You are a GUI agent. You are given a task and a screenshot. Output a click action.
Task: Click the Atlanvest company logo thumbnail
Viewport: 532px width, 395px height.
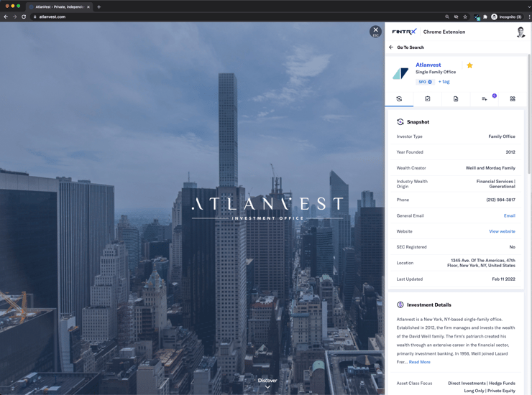point(400,73)
